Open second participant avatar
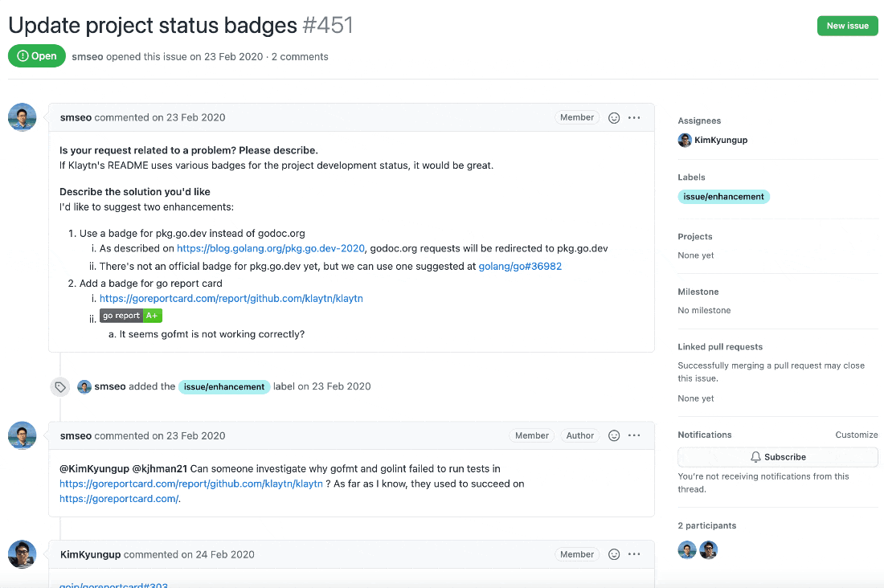Screen dimensions: 884x588 click(708, 549)
